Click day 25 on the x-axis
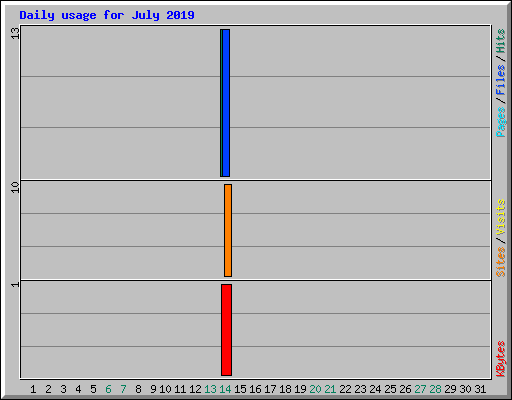 point(390,389)
